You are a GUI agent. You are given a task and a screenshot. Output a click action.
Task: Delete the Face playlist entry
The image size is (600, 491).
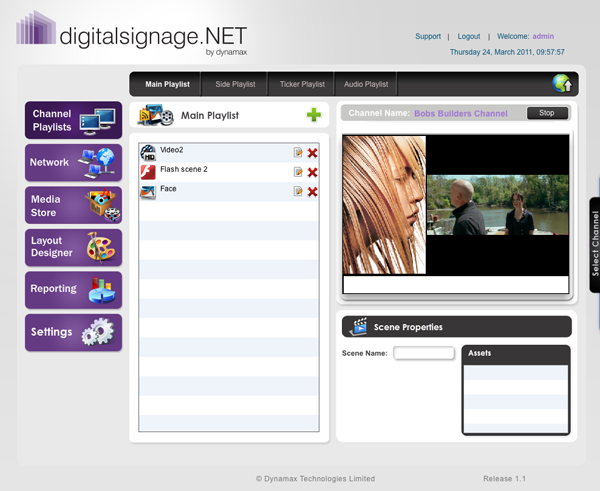coord(312,191)
